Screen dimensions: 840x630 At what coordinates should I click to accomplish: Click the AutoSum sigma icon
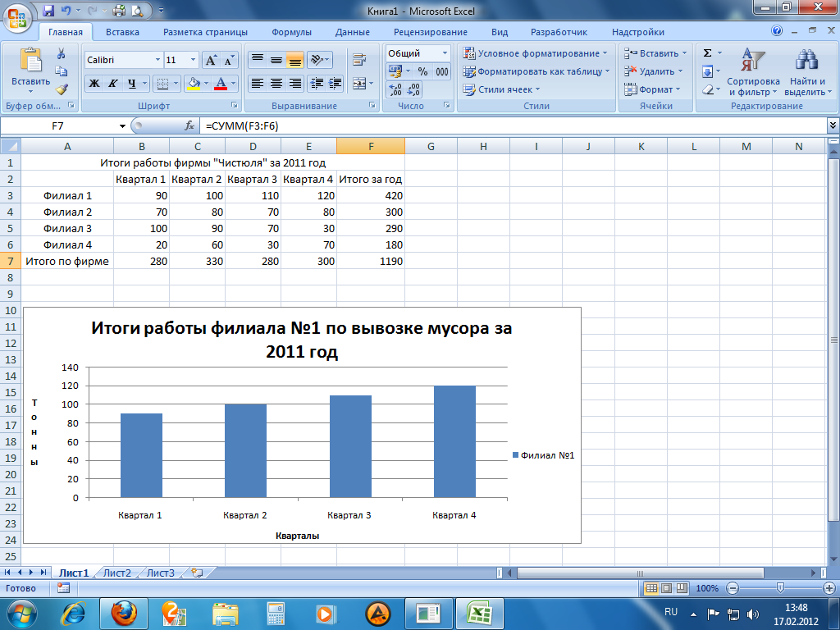(x=707, y=53)
